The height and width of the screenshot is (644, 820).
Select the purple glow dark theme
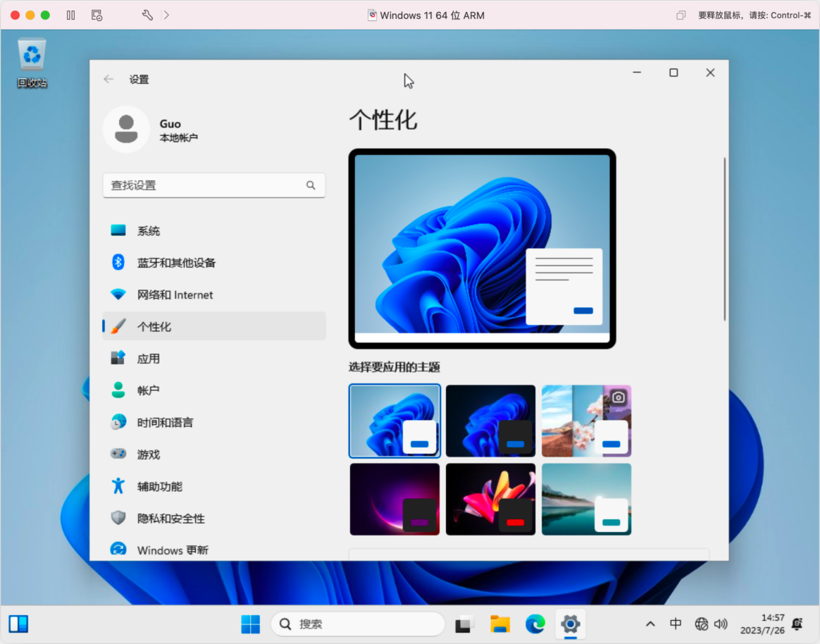(395, 499)
